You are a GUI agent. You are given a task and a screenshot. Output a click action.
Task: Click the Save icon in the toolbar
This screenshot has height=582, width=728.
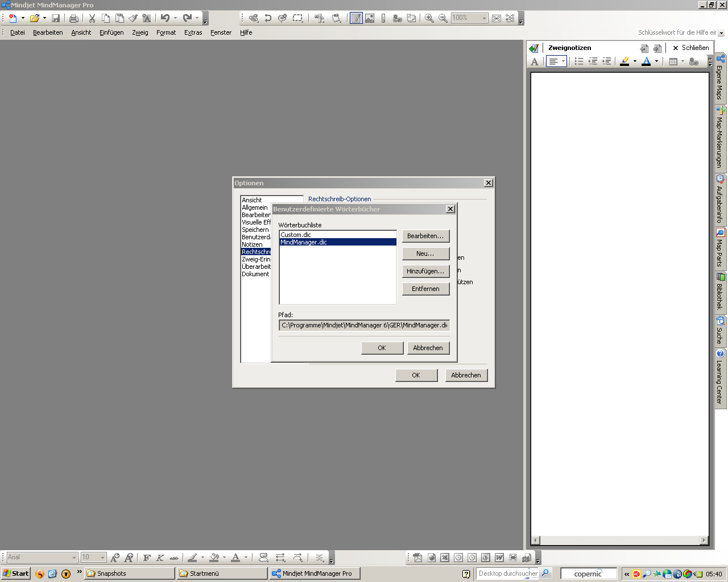[56, 18]
